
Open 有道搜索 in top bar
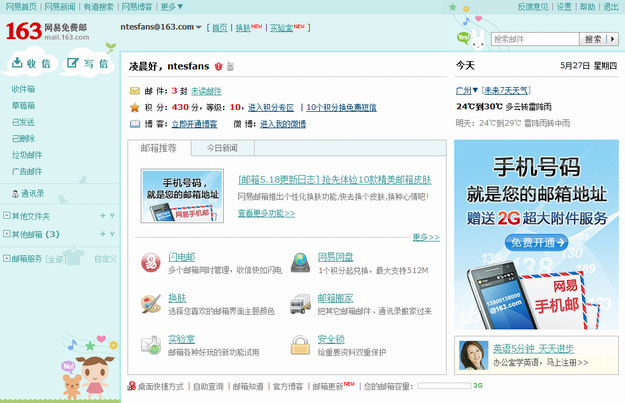tap(98, 7)
